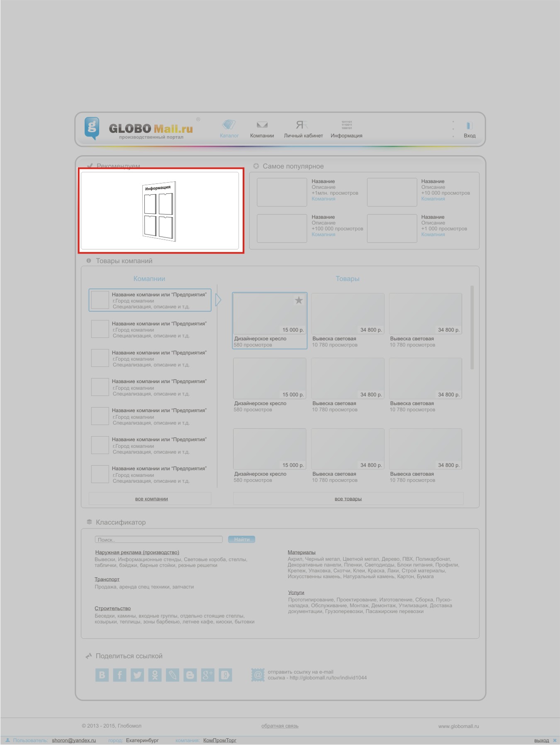The image size is (560, 745).
Task: Open the Материалы category link
Action: click(302, 552)
